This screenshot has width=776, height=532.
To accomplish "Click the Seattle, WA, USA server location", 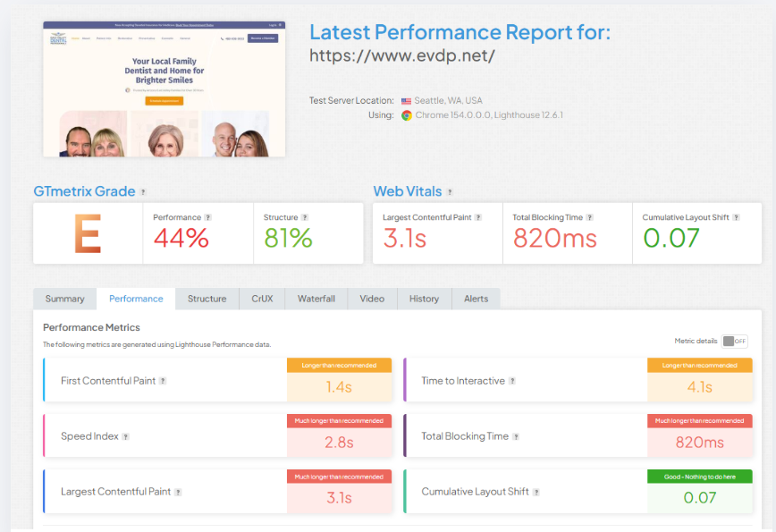I will [x=449, y=100].
